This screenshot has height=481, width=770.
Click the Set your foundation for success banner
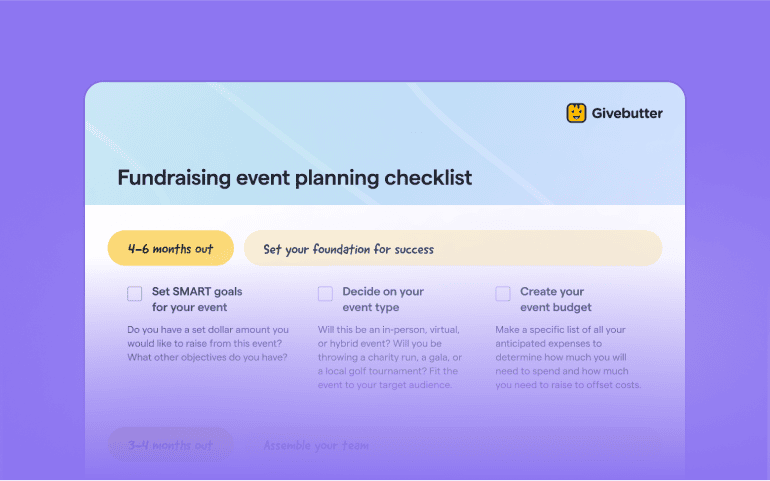pos(453,248)
